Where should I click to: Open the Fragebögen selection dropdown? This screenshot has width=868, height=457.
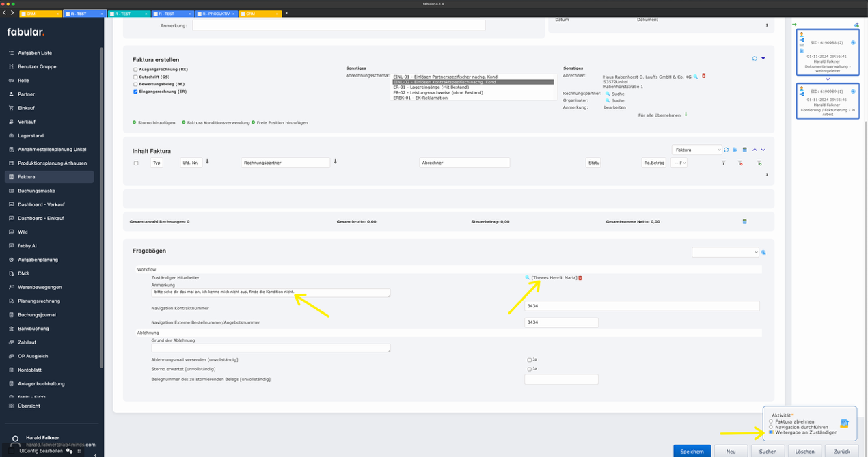coord(724,252)
